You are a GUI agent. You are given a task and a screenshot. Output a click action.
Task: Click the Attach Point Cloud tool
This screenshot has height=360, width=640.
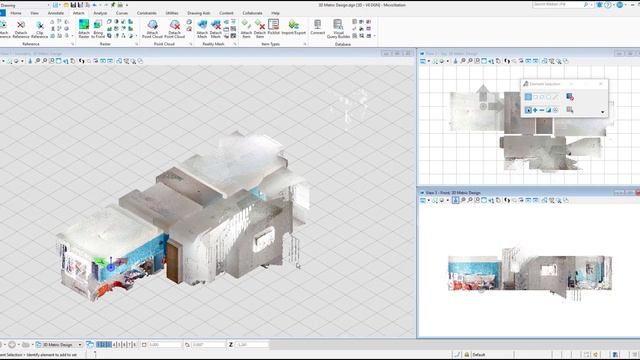(152, 29)
